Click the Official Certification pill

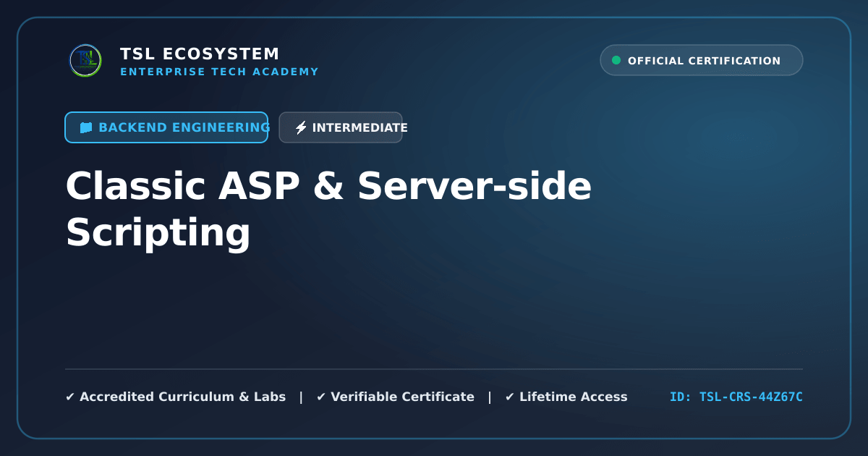pos(702,60)
